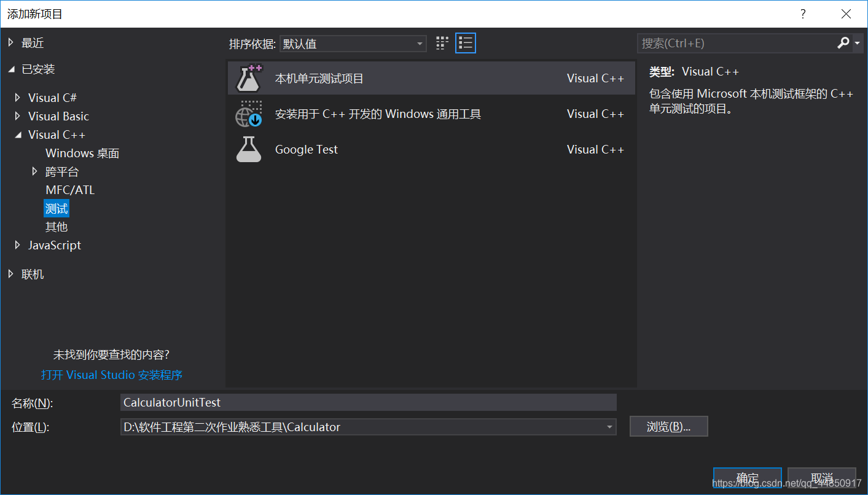Screen dimensions: 868x495
Task: Select the Google Test template
Action: [431, 149]
